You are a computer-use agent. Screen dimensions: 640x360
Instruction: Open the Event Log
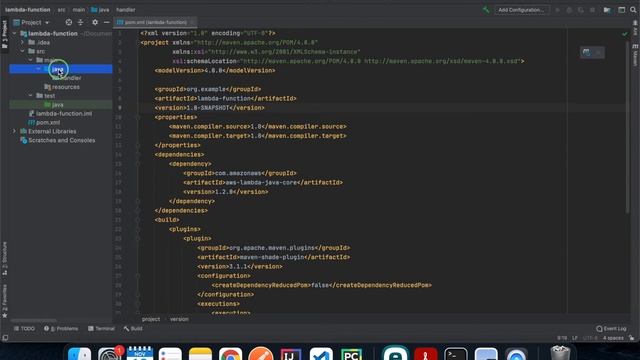(611, 329)
